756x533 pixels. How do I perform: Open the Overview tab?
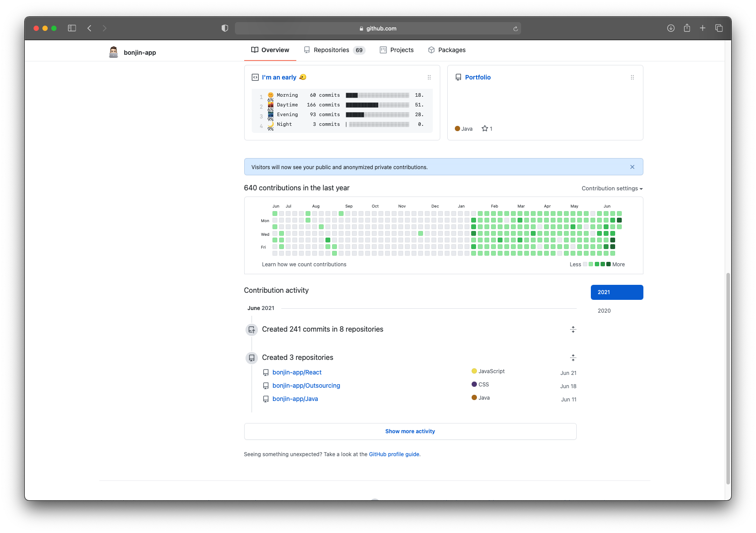[x=270, y=50]
